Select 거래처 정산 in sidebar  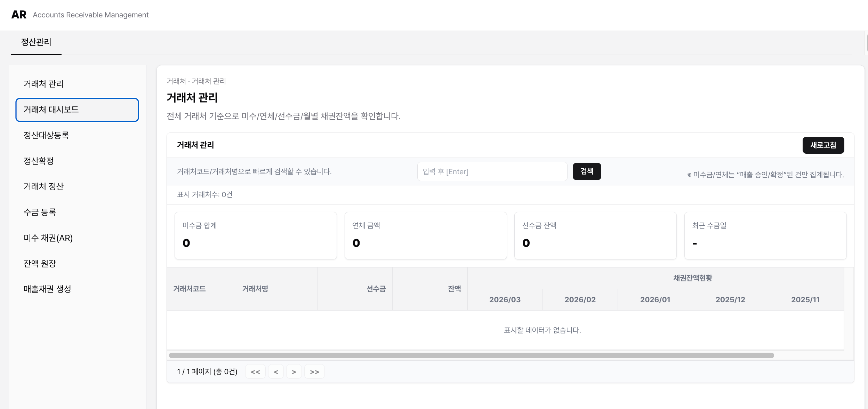43,186
